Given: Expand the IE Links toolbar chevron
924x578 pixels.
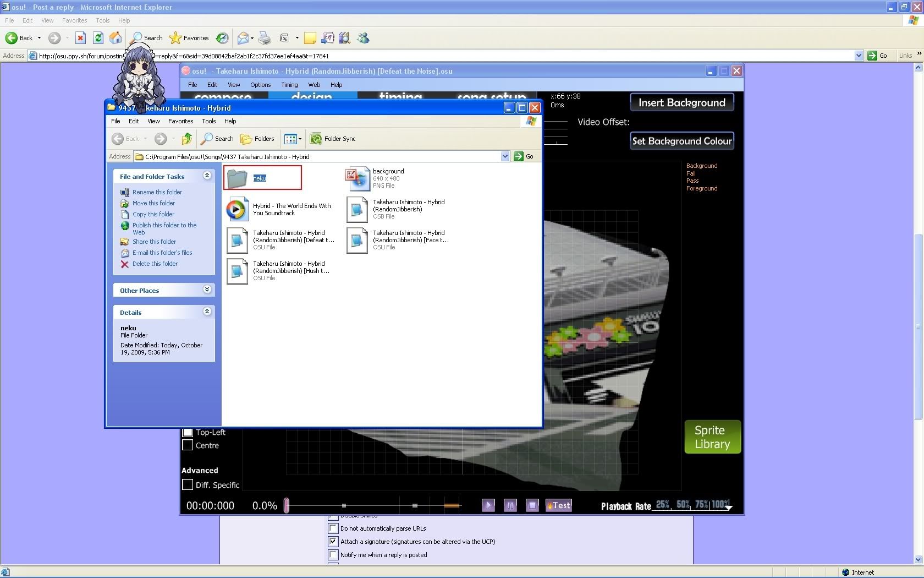Looking at the screenshot, I should tap(919, 54).
